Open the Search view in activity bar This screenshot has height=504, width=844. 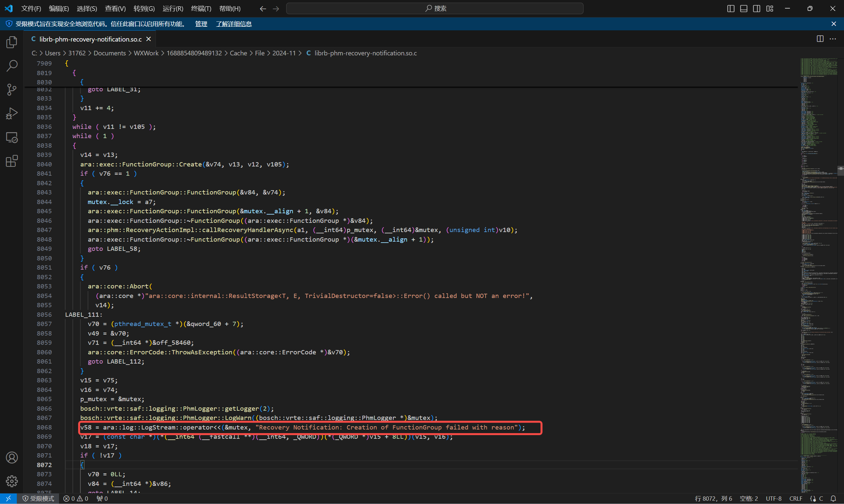[x=12, y=66]
